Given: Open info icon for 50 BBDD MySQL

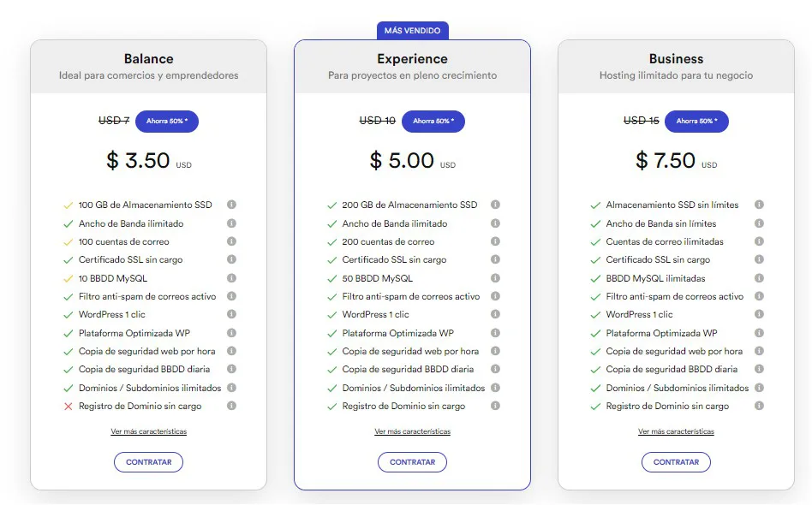Looking at the screenshot, I should (496, 277).
